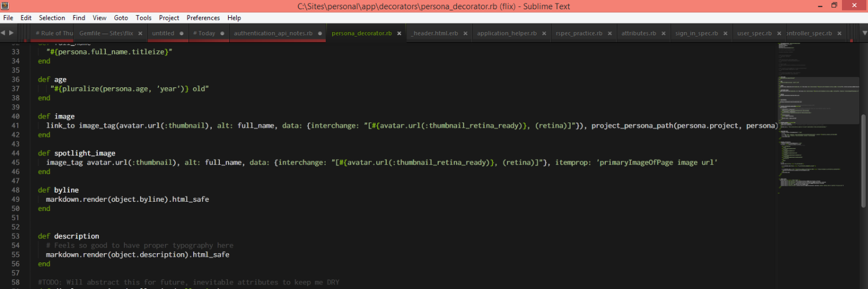
Task: Close the application_helper.rb tab
Action: [x=544, y=33]
